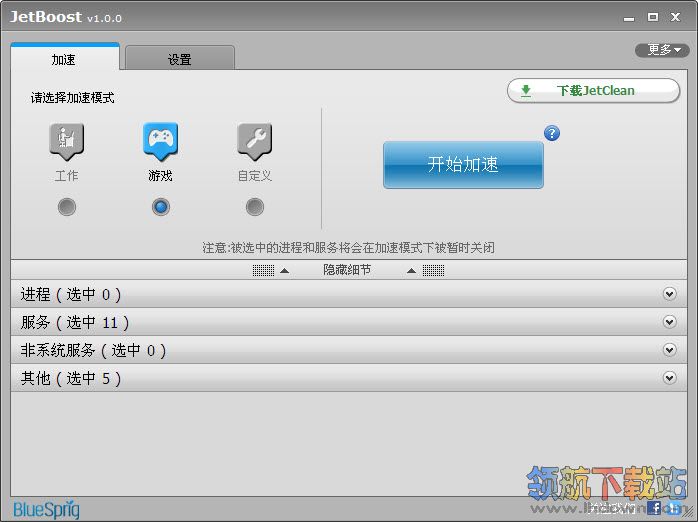Collapse details via 隐藏细节

tap(347, 270)
